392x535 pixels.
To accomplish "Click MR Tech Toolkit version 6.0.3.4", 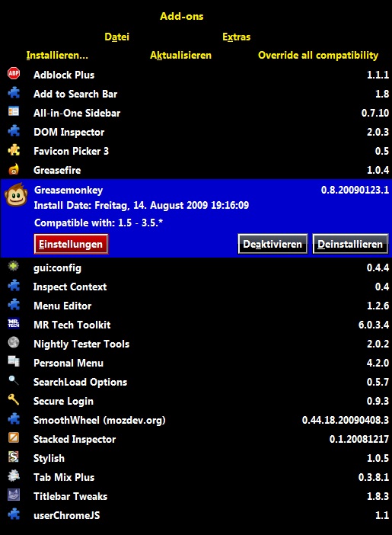I will pyautogui.click(x=374, y=325).
